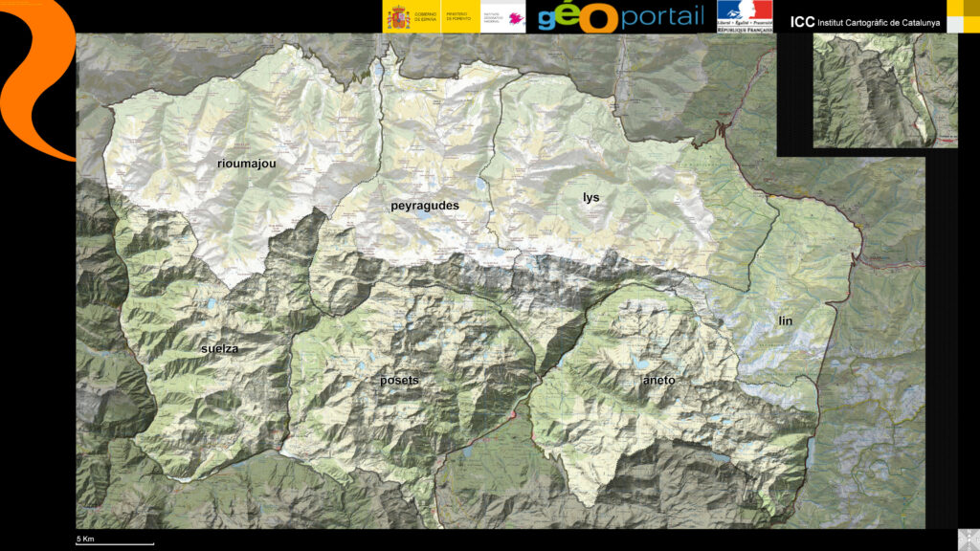Image resolution: width=980 pixels, height=551 pixels.
Task: Click the 5 Km scale bar
Action: click(x=114, y=540)
